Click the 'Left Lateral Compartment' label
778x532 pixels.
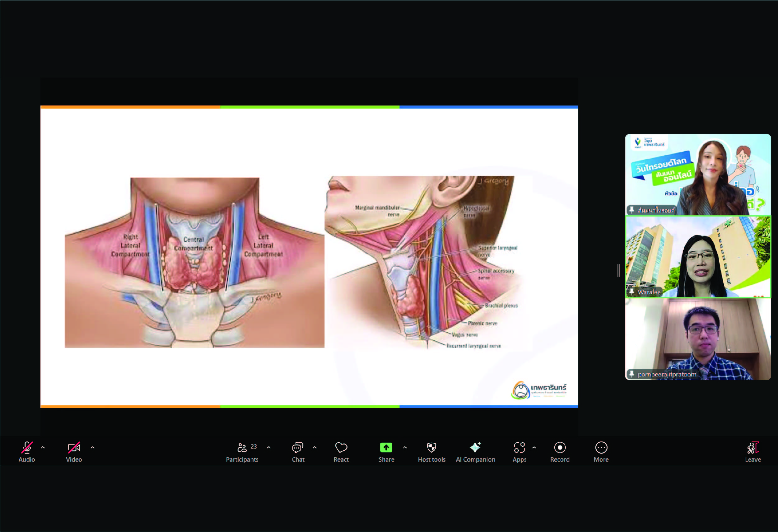pyautogui.click(x=263, y=245)
